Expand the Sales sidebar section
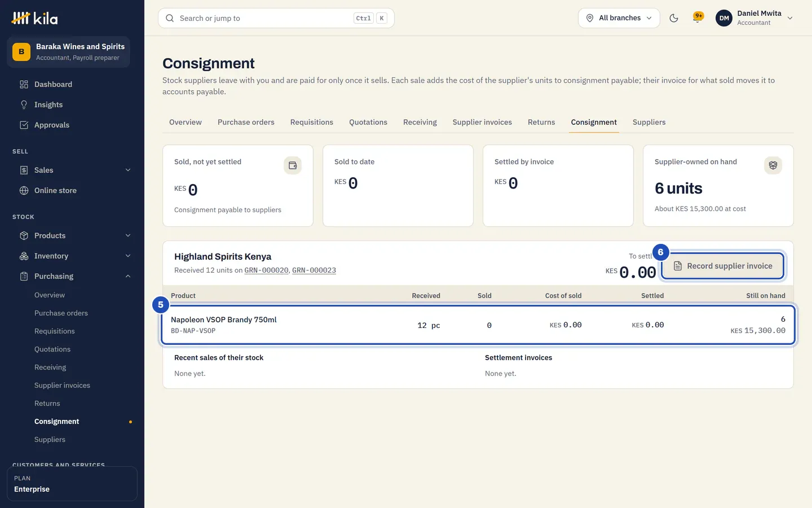The width and height of the screenshot is (812, 508). pos(128,170)
